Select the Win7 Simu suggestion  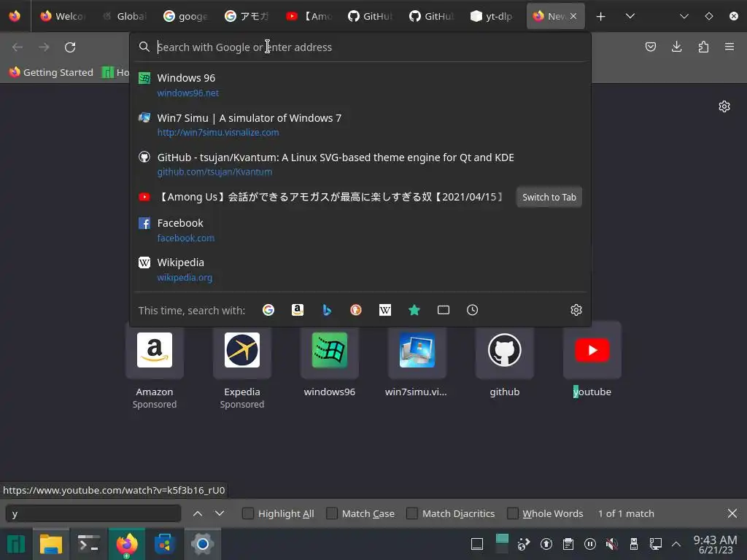coord(360,125)
